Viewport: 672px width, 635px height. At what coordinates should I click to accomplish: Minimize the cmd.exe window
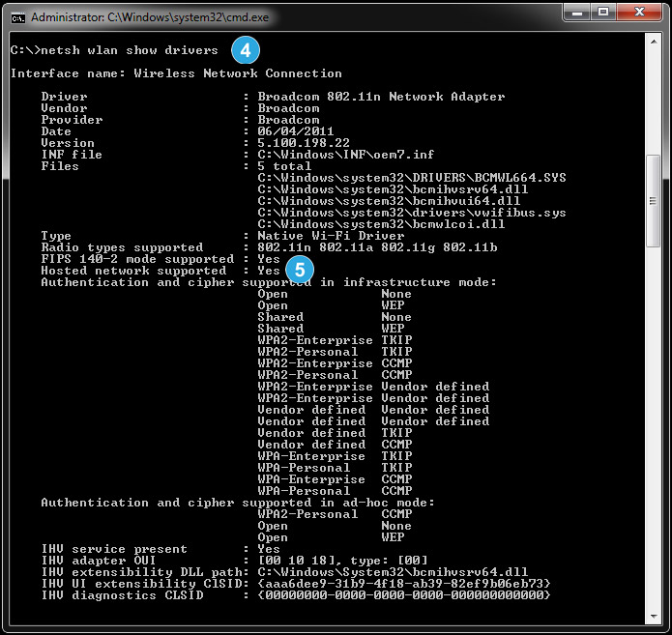577,13
